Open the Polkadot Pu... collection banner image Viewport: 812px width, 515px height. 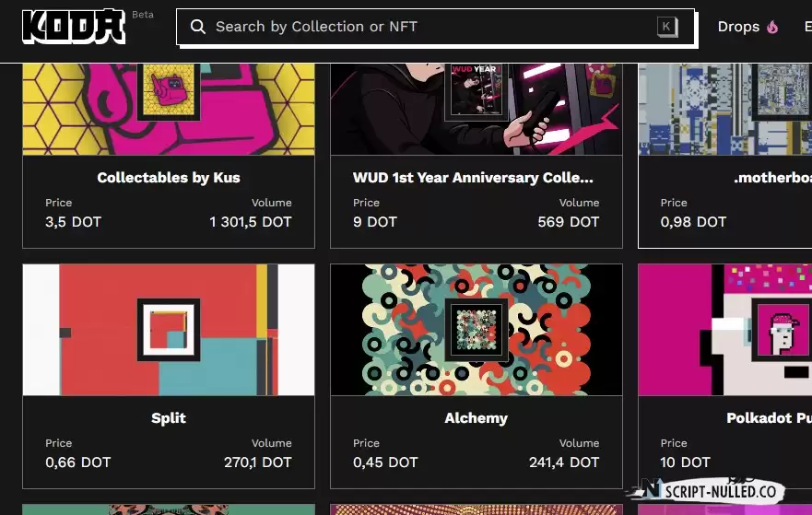(725, 330)
